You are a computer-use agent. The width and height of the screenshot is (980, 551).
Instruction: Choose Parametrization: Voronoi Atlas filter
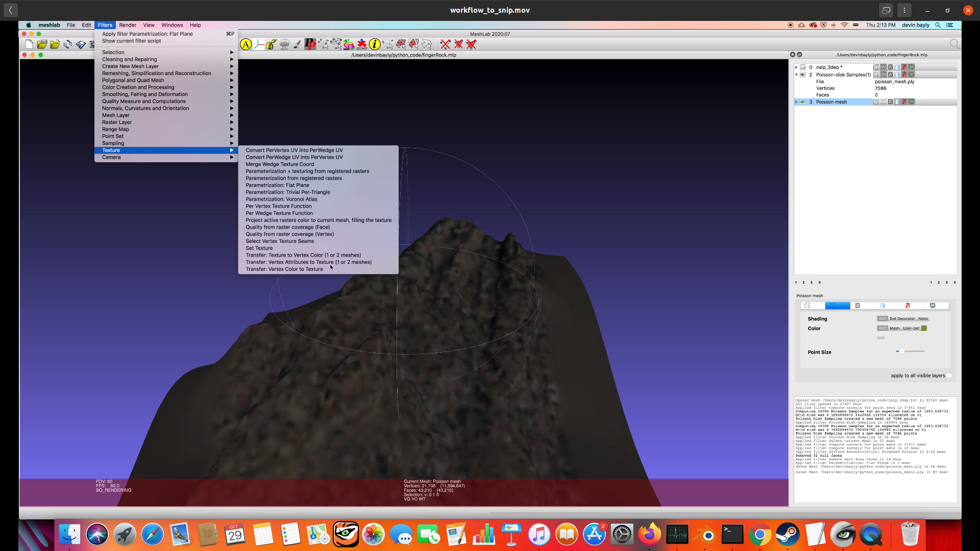[x=318, y=199]
